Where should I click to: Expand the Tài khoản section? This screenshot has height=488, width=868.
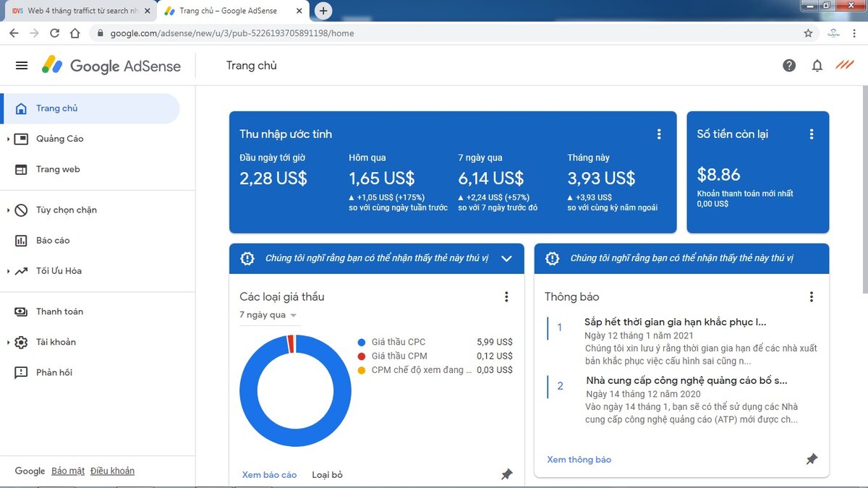pos(8,342)
